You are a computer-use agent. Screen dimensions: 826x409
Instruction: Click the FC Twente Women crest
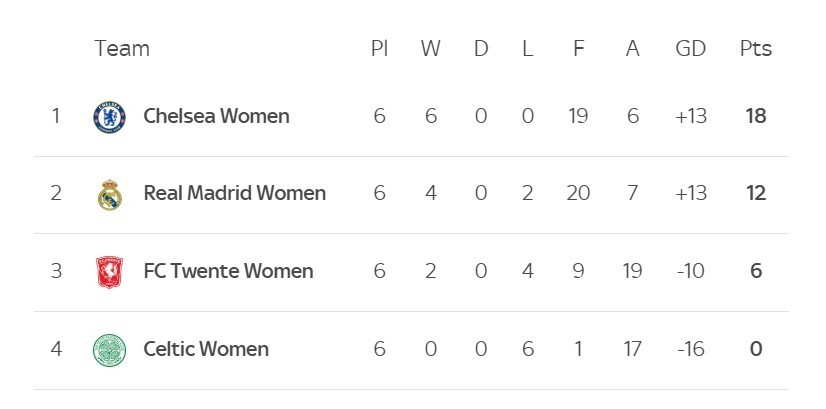pyautogui.click(x=110, y=272)
